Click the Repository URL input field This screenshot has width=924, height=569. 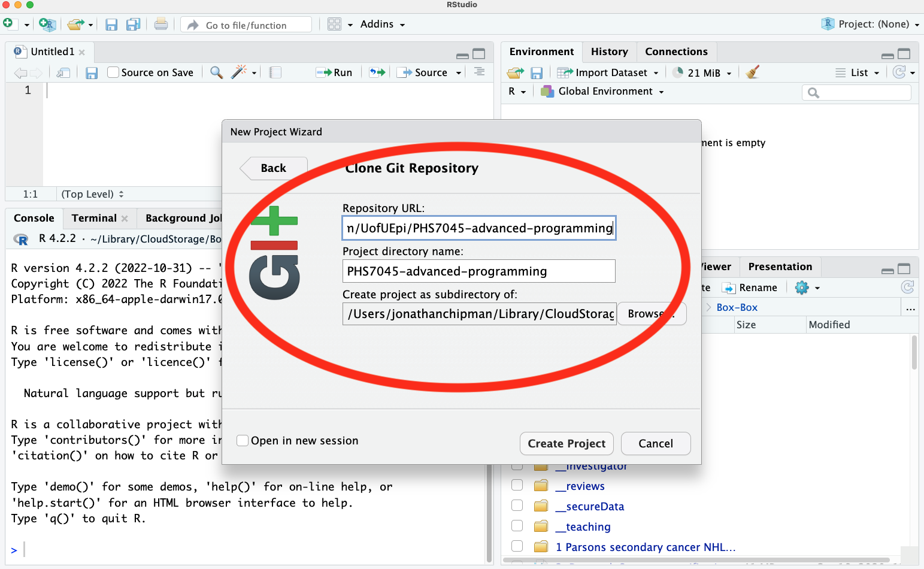(479, 228)
